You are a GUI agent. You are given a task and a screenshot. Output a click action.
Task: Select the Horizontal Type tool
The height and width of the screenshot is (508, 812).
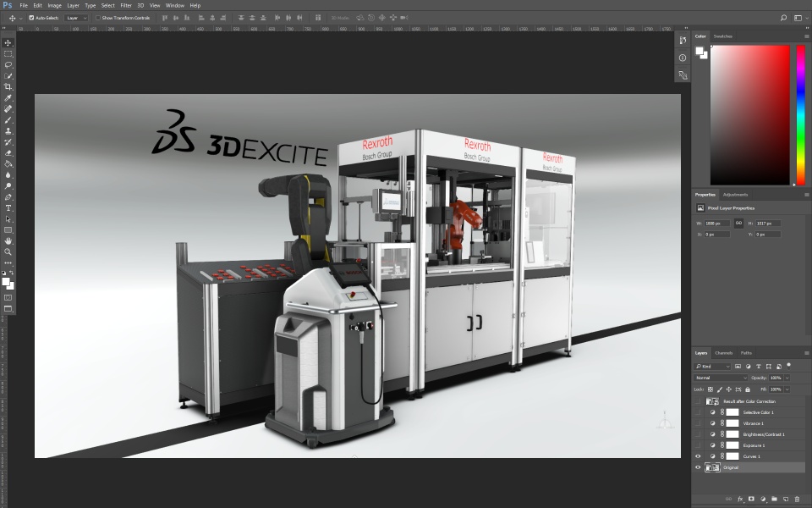(x=8, y=207)
